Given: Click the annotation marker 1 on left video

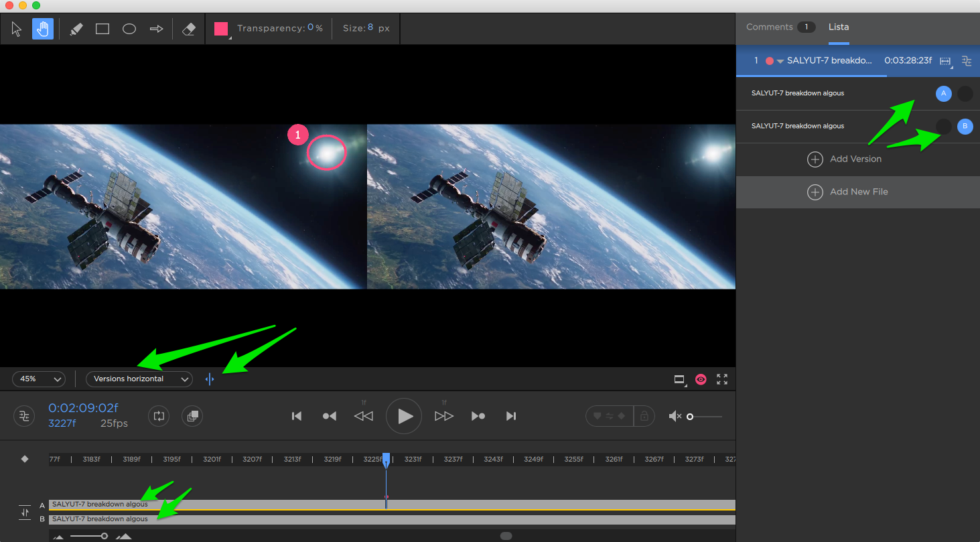Looking at the screenshot, I should 297,135.
